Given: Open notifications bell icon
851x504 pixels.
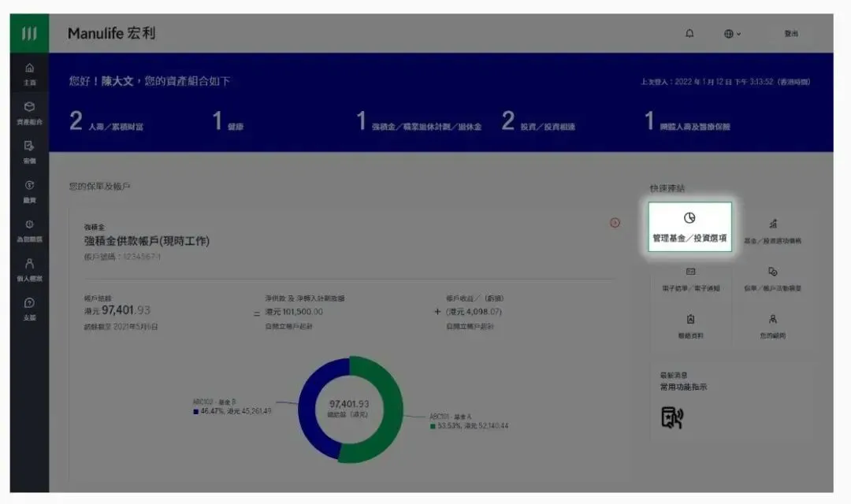Looking at the screenshot, I should coord(689,34).
